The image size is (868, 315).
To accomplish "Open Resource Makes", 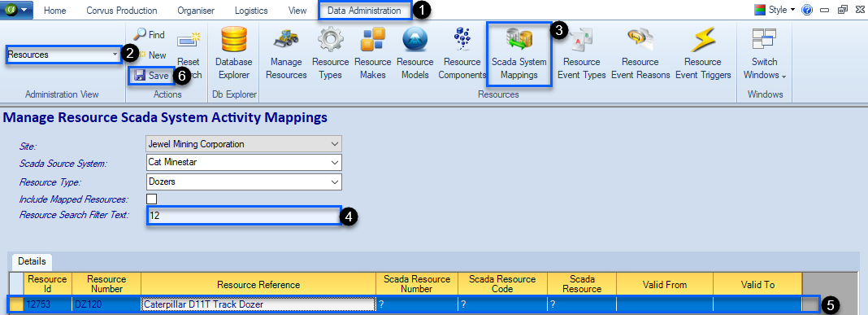I will coord(372,54).
